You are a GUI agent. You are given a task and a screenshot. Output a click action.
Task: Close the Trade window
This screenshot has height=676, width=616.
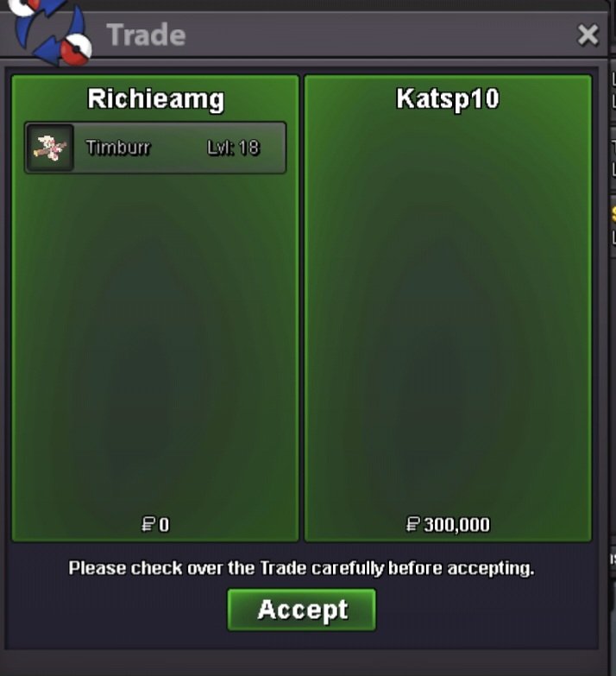point(588,35)
